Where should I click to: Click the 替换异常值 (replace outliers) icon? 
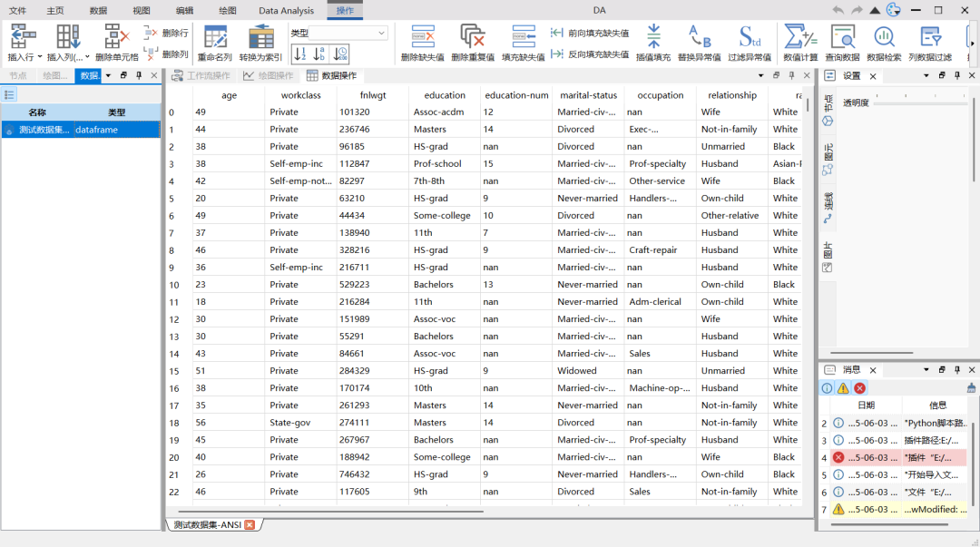point(700,37)
